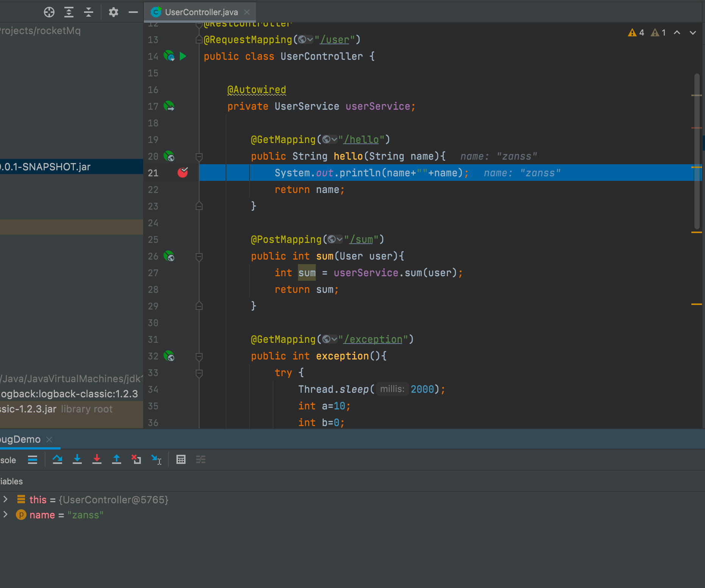Open the Evaluate Expression calculator icon
Image resolution: width=705 pixels, height=588 pixels.
point(181,459)
